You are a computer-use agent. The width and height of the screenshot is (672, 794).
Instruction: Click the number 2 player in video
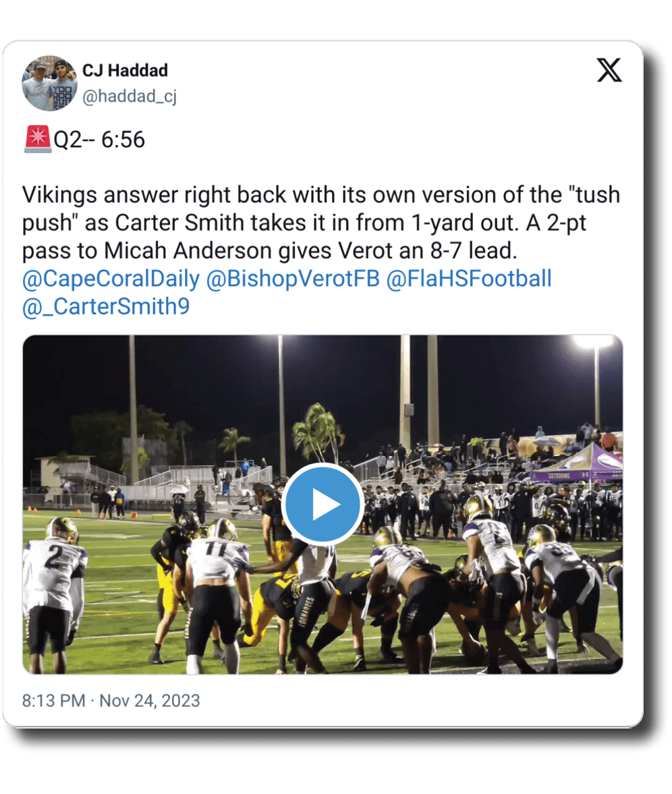pyautogui.click(x=54, y=580)
